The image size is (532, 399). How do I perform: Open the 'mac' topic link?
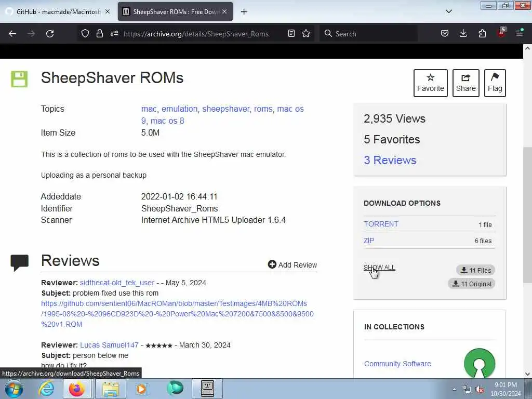click(149, 109)
